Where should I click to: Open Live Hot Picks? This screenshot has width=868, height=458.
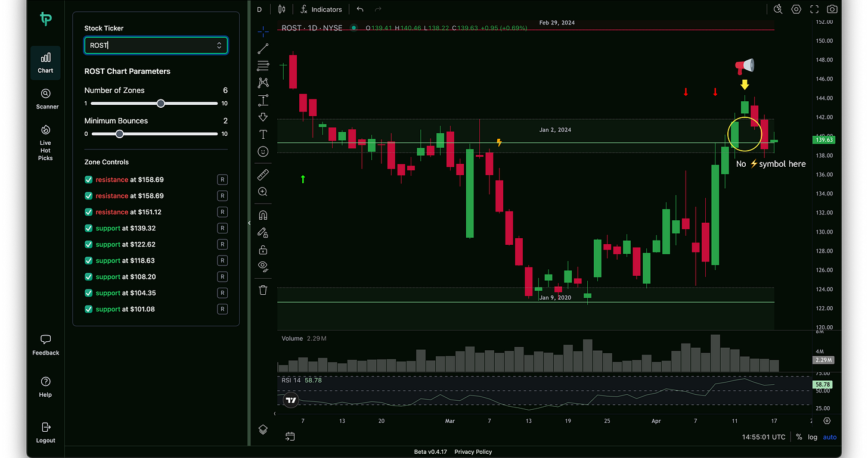point(45,143)
